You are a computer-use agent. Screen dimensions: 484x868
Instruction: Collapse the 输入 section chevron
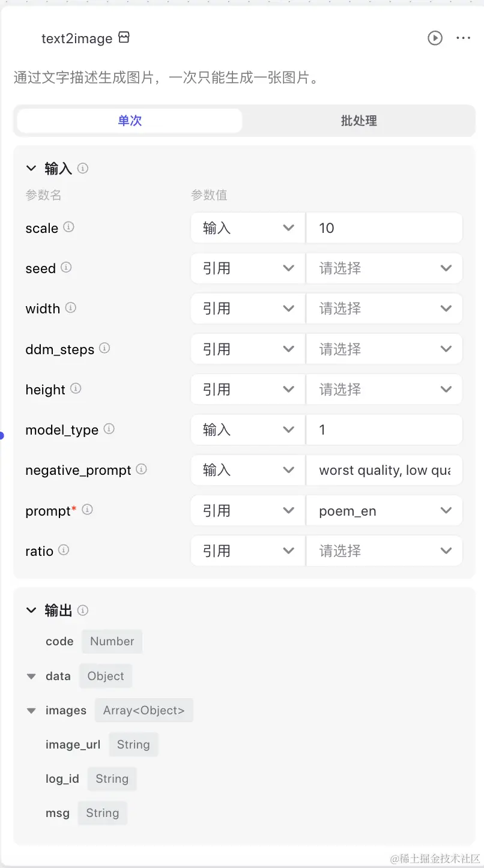(x=31, y=169)
